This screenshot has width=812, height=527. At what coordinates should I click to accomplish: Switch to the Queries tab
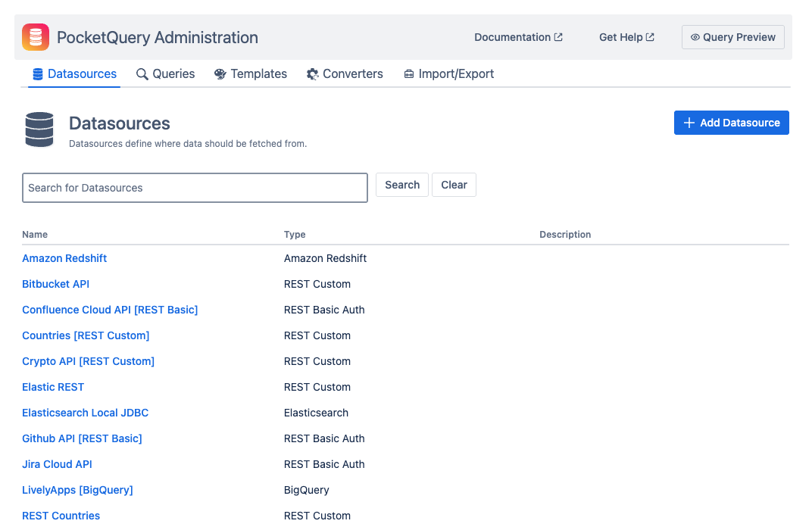coord(165,73)
